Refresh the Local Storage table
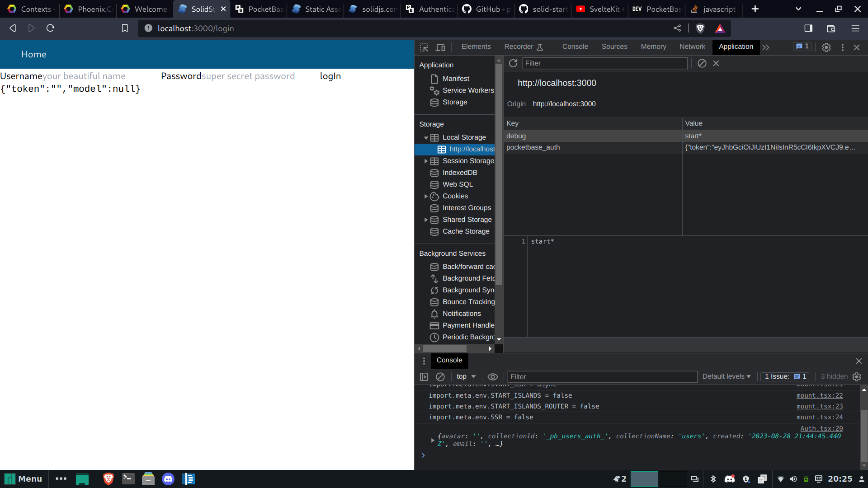868x488 pixels. (x=513, y=63)
